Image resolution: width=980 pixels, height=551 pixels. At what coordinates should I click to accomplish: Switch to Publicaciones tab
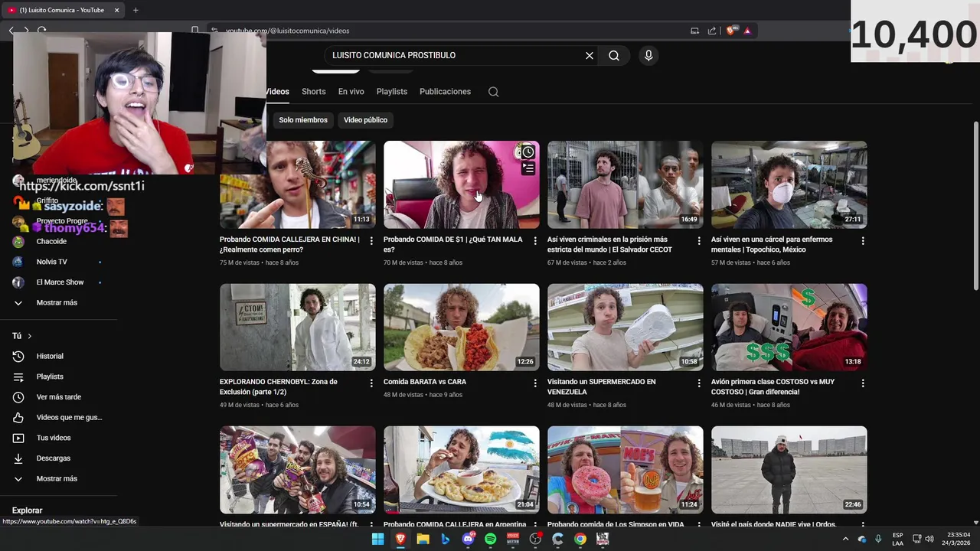pos(445,92)
